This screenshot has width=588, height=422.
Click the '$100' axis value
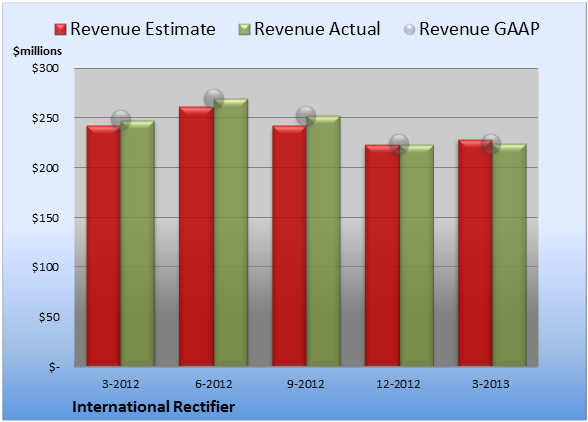[45, 267]
